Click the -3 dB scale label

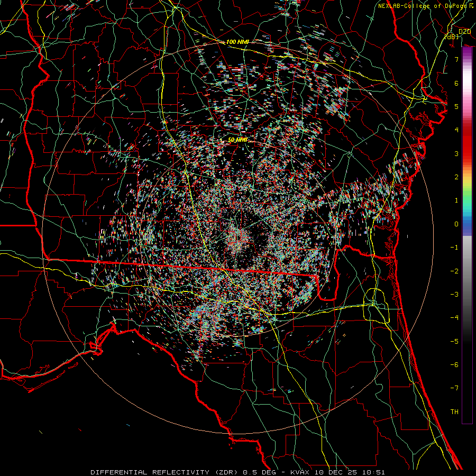[x=454, y=295]
